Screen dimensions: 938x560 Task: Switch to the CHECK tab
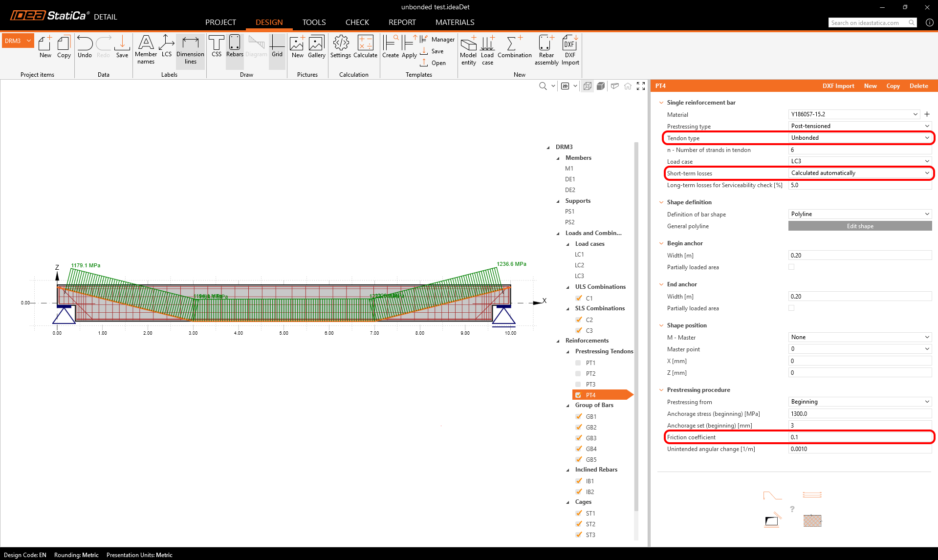click(x=357, y=22)
